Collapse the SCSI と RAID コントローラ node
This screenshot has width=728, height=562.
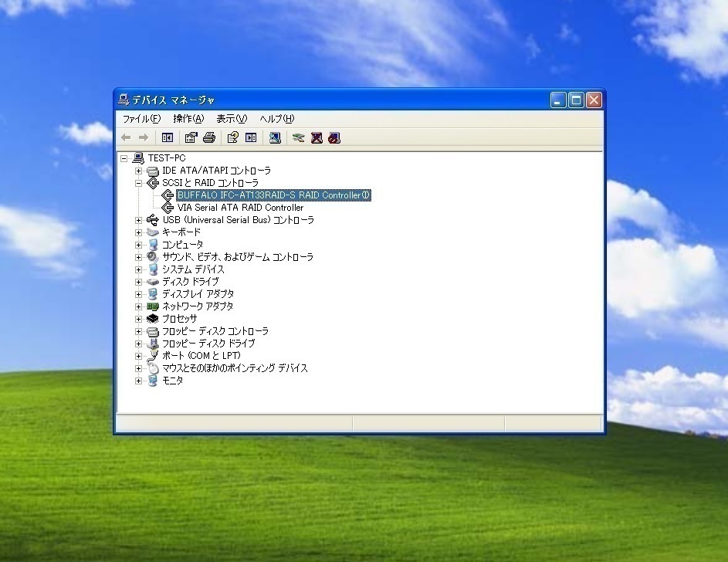pos(138,183)
